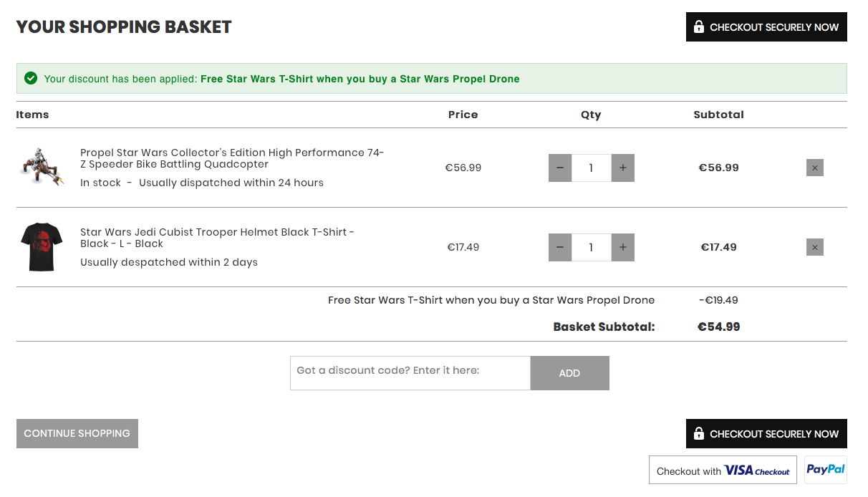868x497 pixels.
Task: Increase quantity of the Trooper Helmet T-Shirt
Action: 623,247
